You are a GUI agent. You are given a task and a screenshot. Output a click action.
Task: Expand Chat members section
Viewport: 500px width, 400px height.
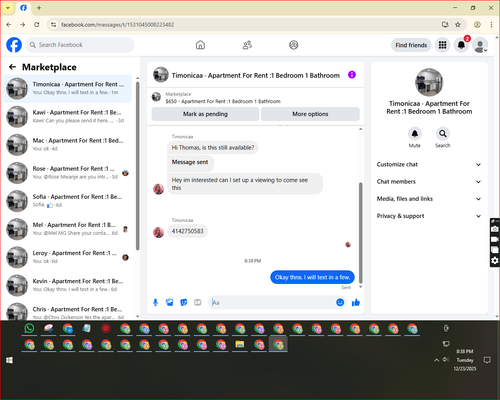(429, 182)
